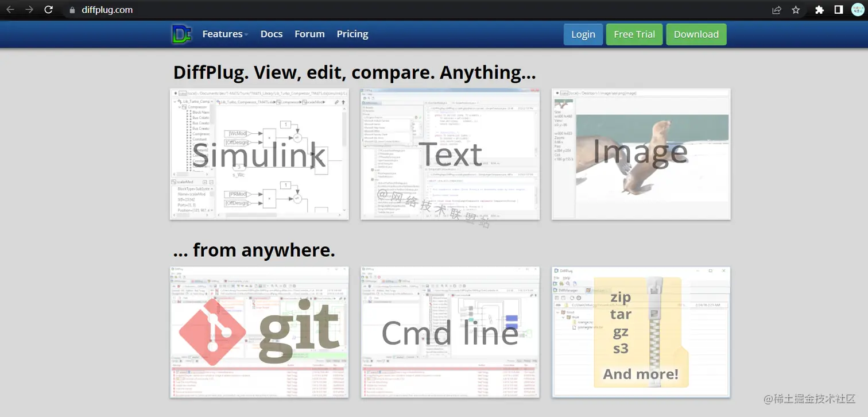
Task: Click the Free Trial button
Action: tap(634, 34)
